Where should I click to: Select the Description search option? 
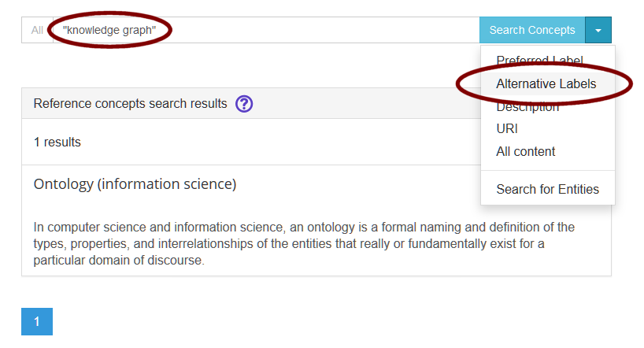coord(527,107)
